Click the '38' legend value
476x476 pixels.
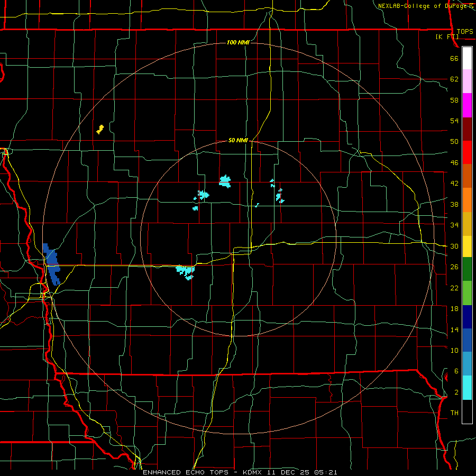point(454,204)
